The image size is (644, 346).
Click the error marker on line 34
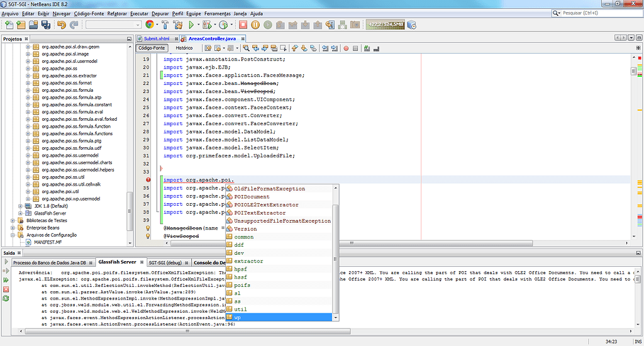pos(148,180)
